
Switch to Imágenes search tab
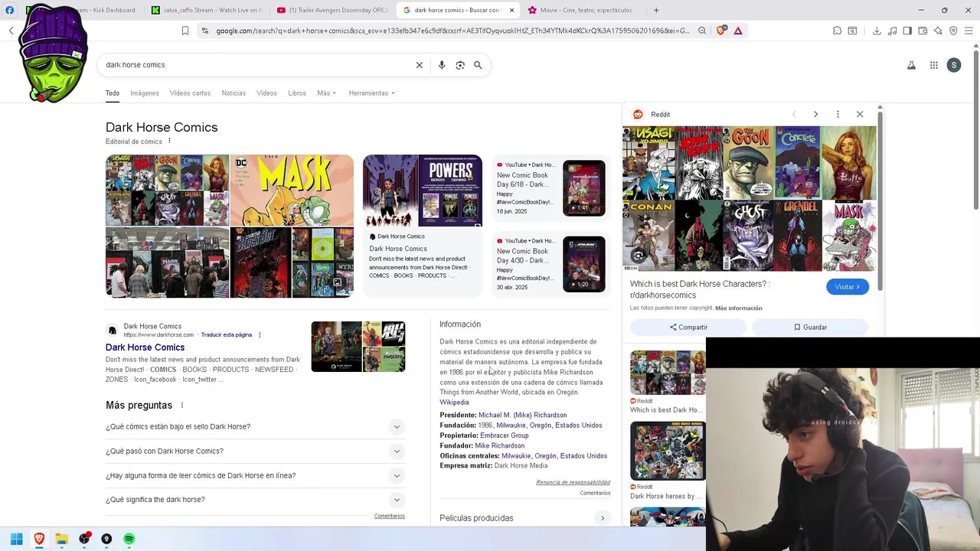(x=145, y=93)
